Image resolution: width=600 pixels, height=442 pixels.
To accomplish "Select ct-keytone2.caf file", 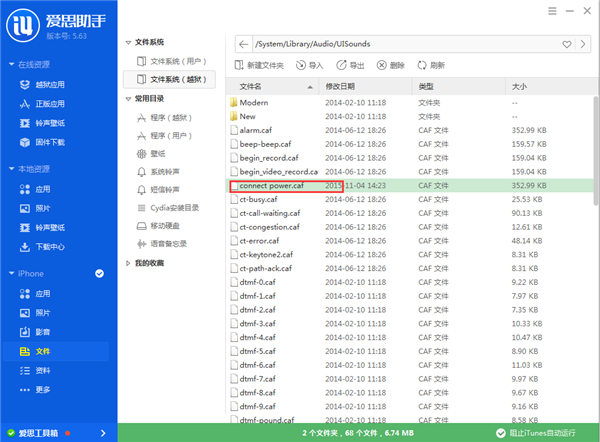I will (x=410, y=254).
